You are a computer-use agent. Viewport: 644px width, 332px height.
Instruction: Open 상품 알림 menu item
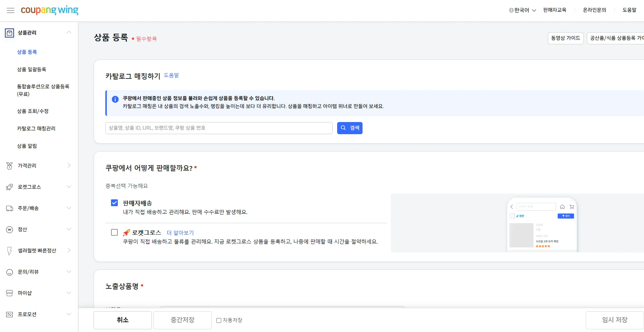click(x=27, y=146)
